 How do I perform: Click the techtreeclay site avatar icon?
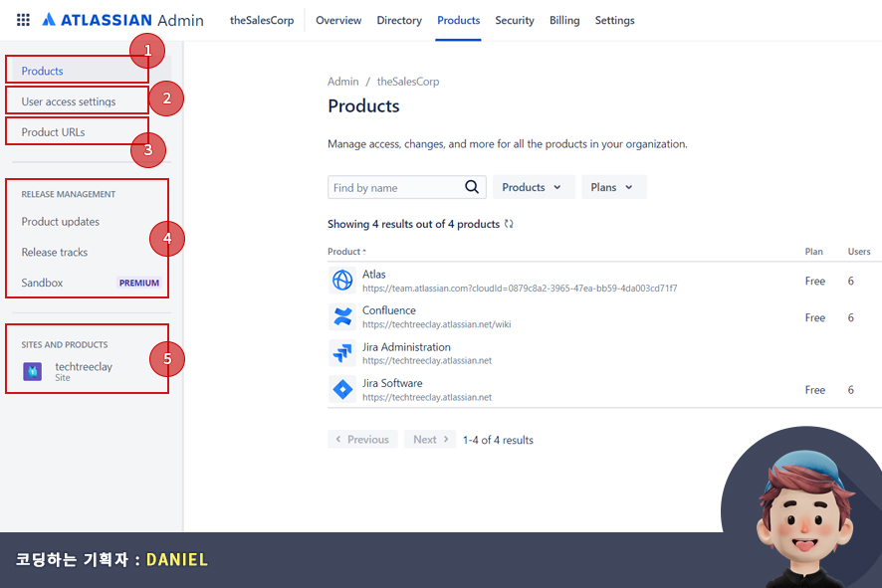(33, 371)
